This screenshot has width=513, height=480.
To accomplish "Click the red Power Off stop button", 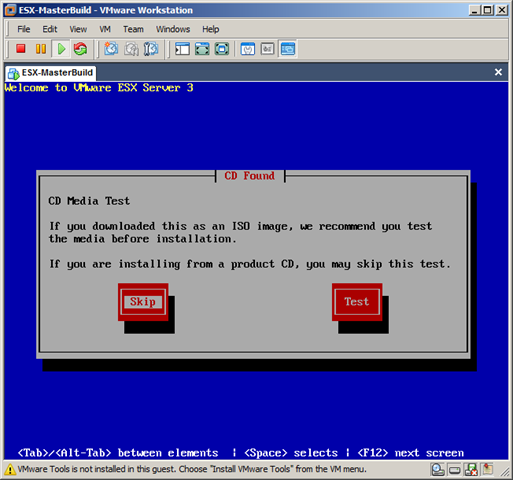I will [x=21, y=49].
